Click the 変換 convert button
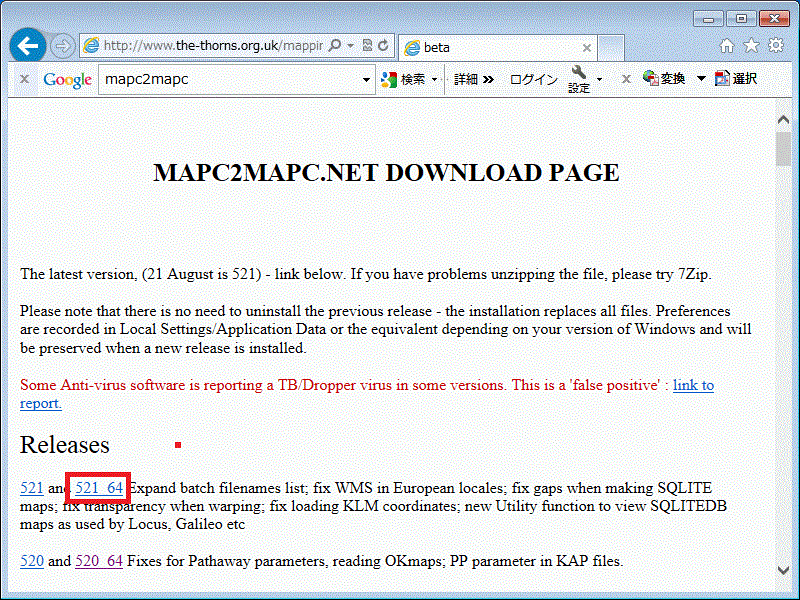800x600 pixels. tap(664, 79)
